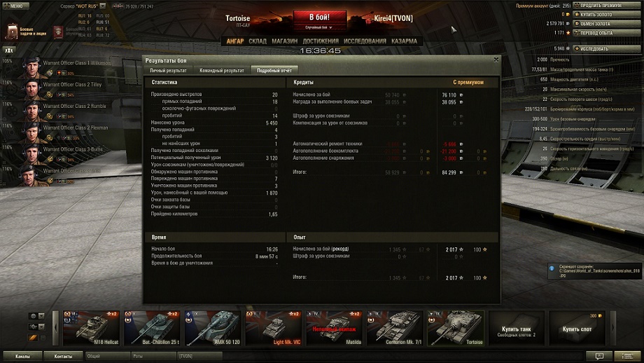Viewport: 644px width, 363px height.
Task: Open the СКЛАД menu
Action: pyautogui.click(x=258, y=41)
